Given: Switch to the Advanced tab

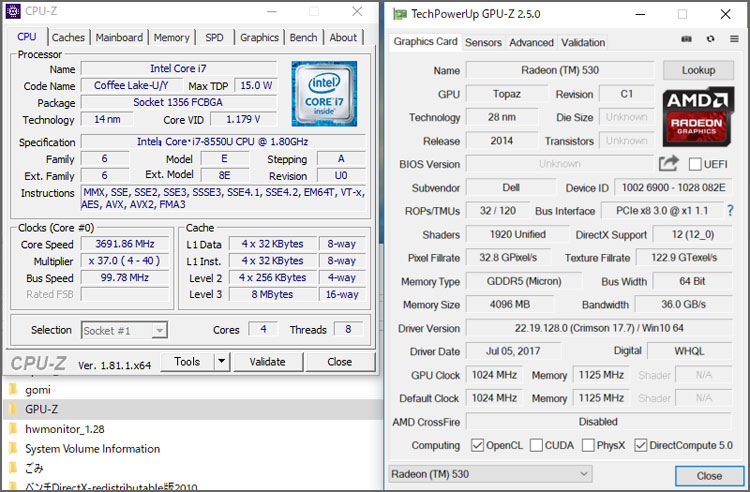Looking at the screenshot, I should point(531,43).
